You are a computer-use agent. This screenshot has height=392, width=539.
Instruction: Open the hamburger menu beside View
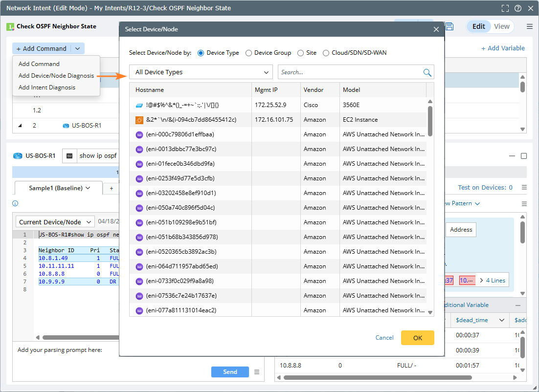pyautogui.click(x=529, y=26)
